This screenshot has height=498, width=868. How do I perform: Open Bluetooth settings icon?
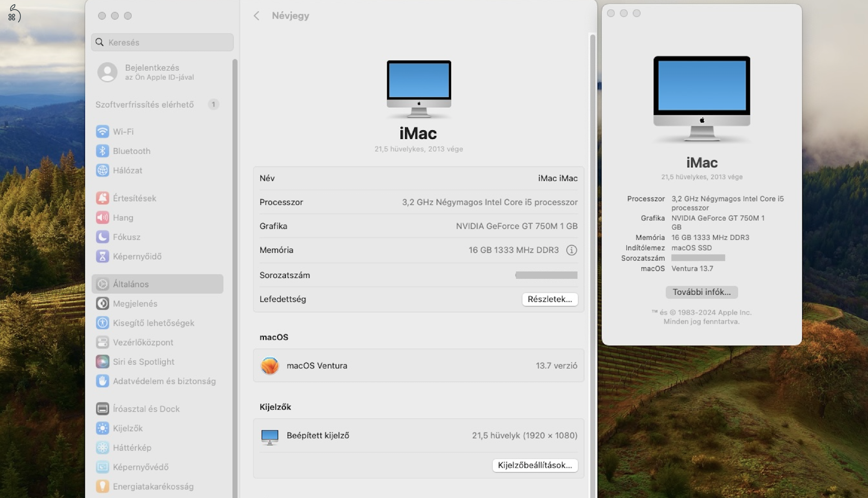[x=102, y=151]
